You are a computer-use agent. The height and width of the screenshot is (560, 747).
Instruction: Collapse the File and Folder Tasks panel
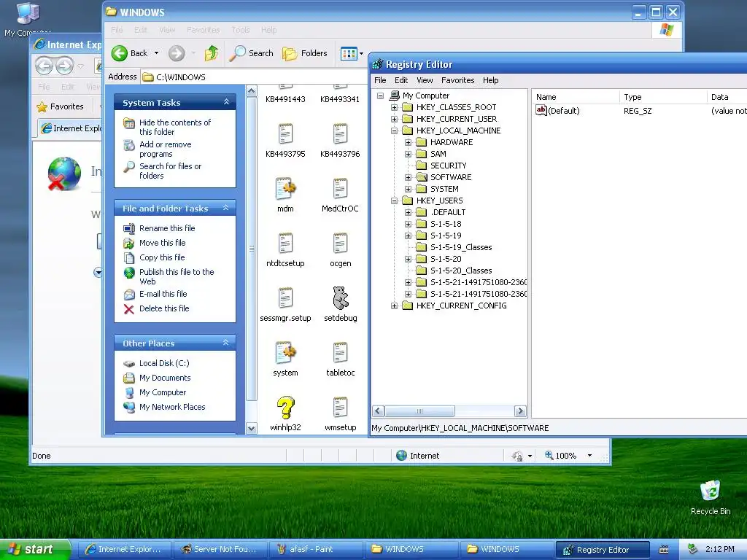click(226, 208)
